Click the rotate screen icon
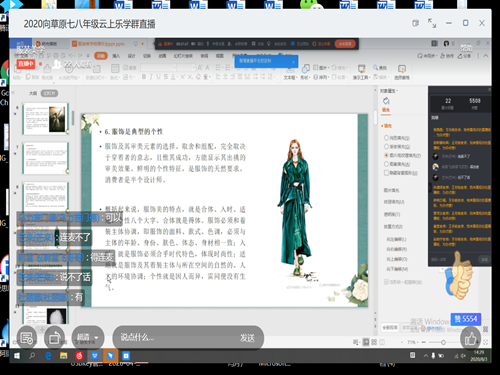This screenshot has width=500, height=375. tap(54, 338)
